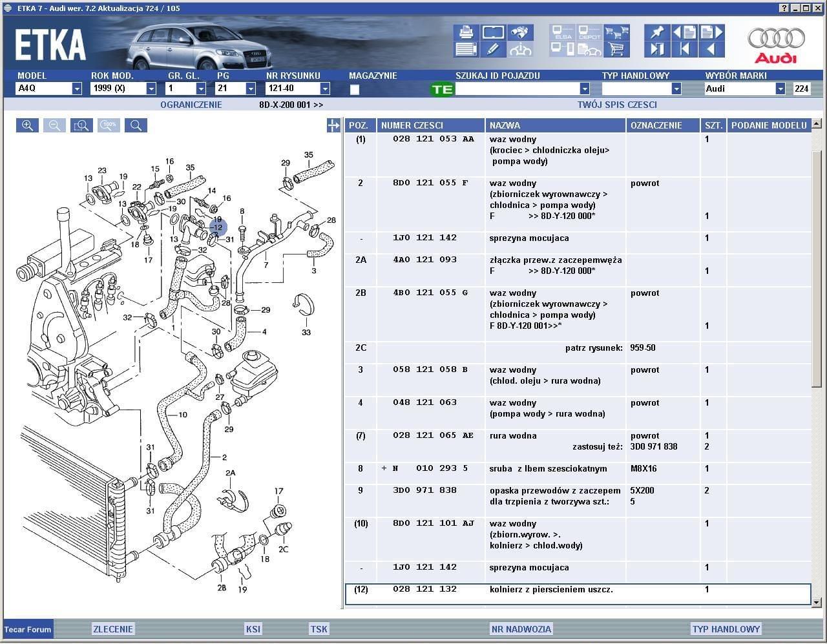Select part number 048 121 063

pos(424,402)
